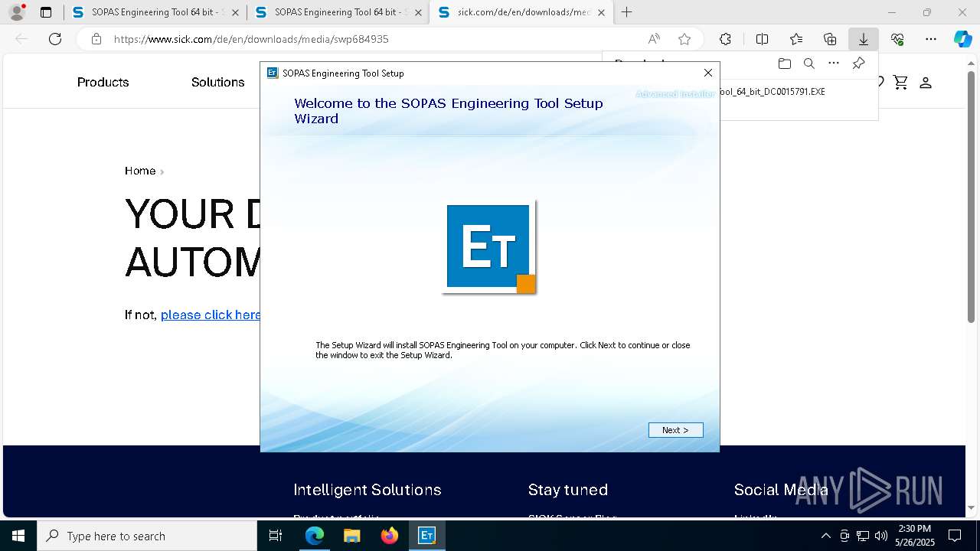Open the browser Extensions icon
The image size is (980, 551).
point(725,39)
